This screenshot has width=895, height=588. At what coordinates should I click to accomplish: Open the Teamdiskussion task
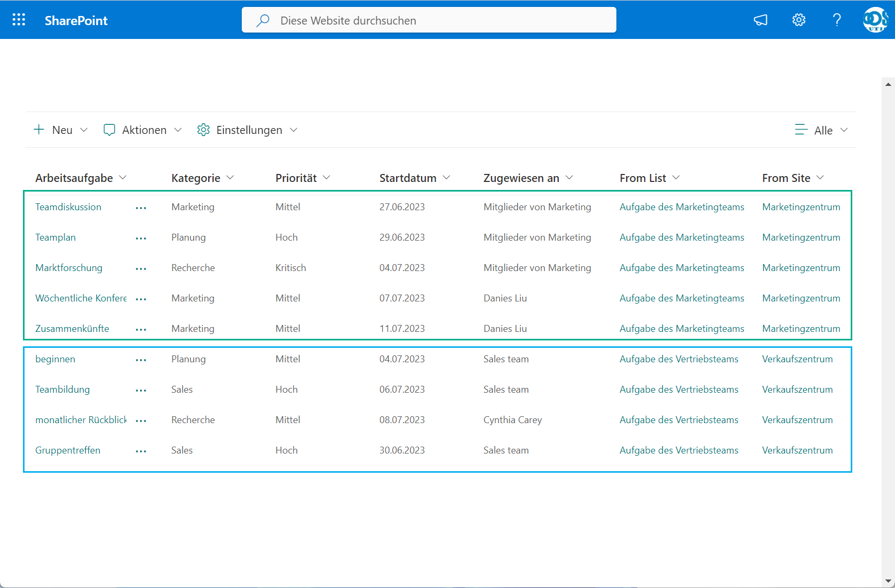pyautogui.click(x=68, y=207)
